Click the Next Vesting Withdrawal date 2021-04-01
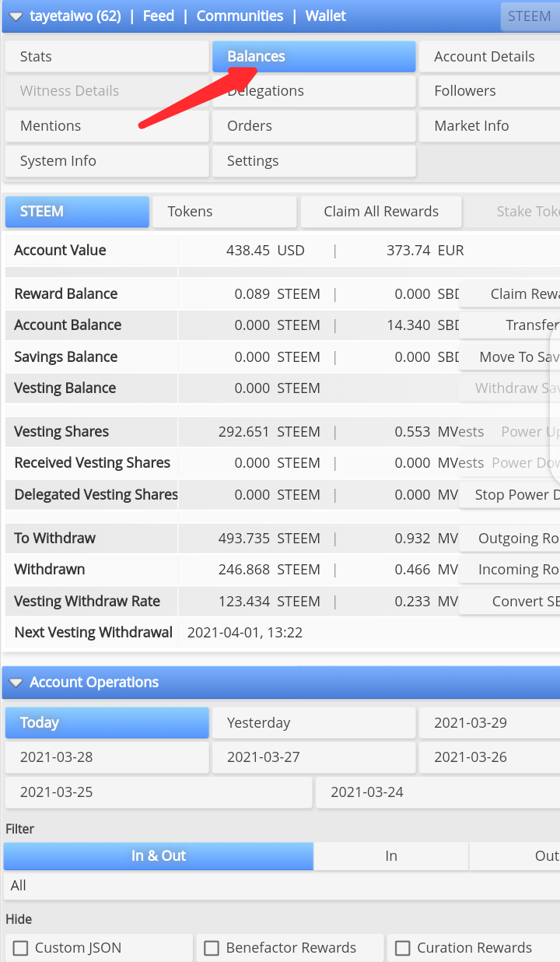Image resolution: width=560 pixels, height=962 pixels. 244,633
